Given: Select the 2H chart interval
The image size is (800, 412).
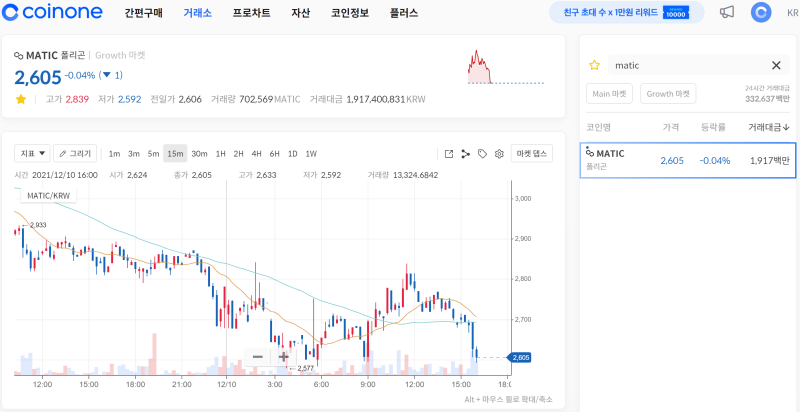Looking at the screenshot, I should [238, 153].
